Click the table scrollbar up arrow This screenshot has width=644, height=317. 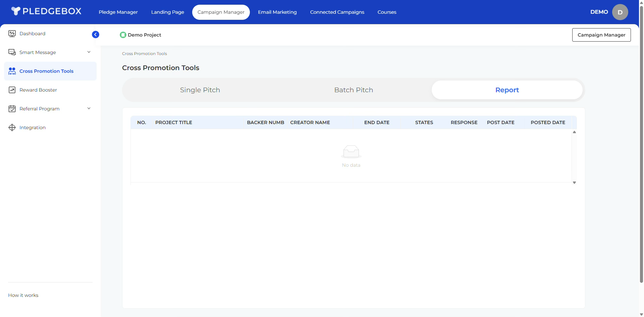point(574,132)
